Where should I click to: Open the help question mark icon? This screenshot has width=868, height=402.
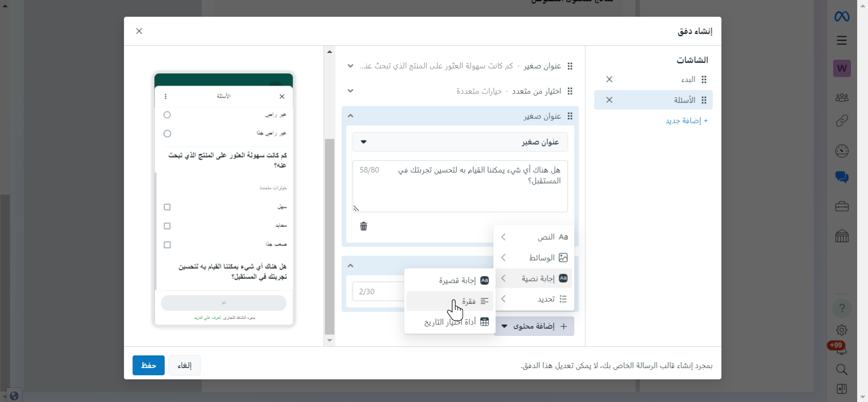coord(842,308)
